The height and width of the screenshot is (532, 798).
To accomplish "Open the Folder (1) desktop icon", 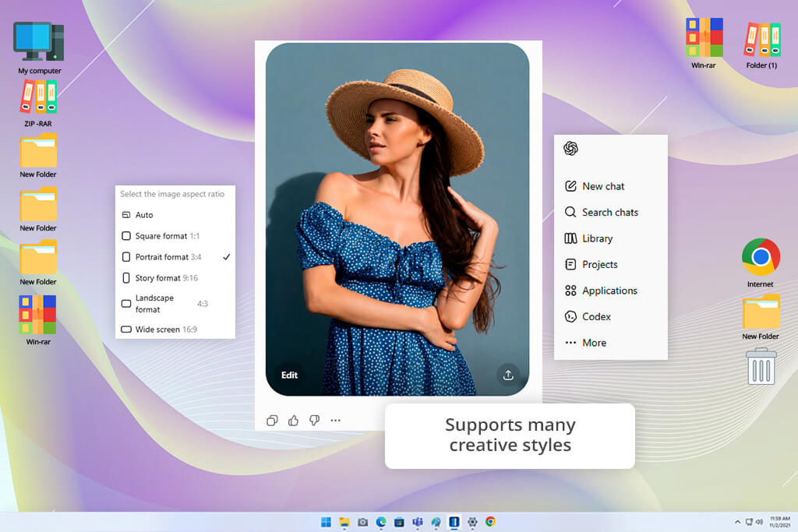I will click(762, 44).
